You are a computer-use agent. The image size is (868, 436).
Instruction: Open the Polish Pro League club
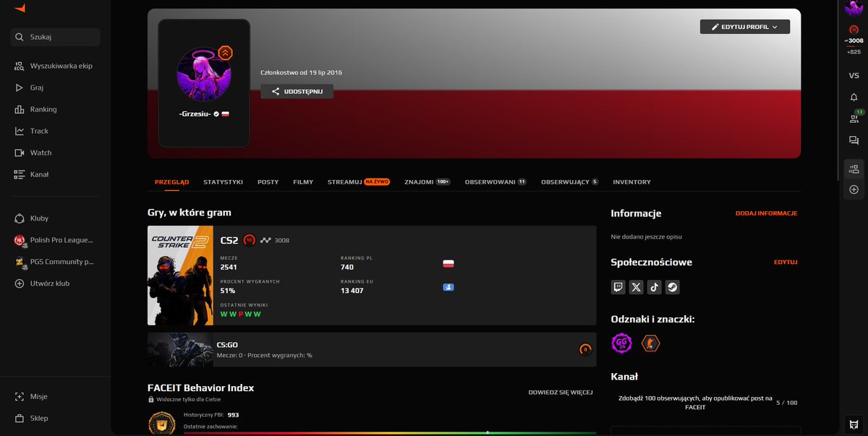tap(55, 240)
